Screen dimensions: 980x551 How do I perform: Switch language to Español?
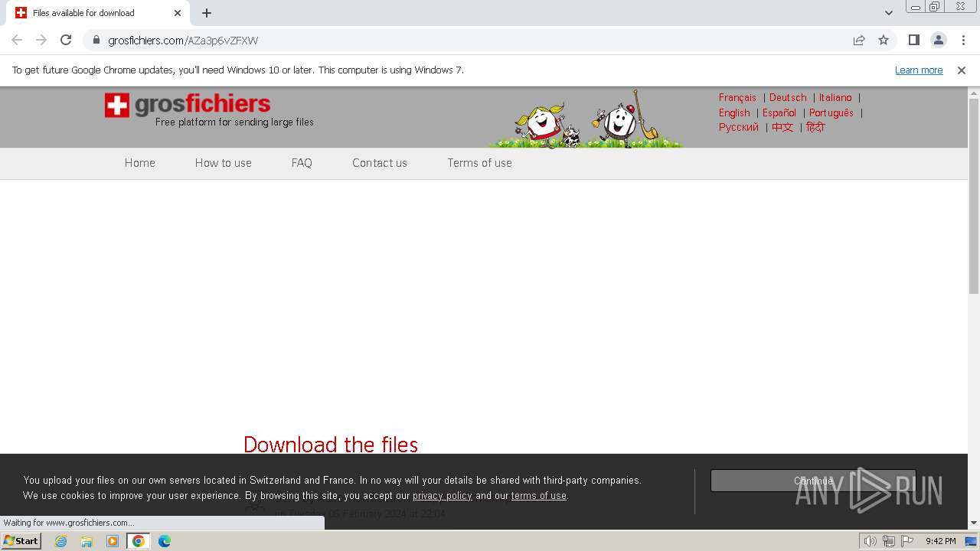[x=779, y=112]
